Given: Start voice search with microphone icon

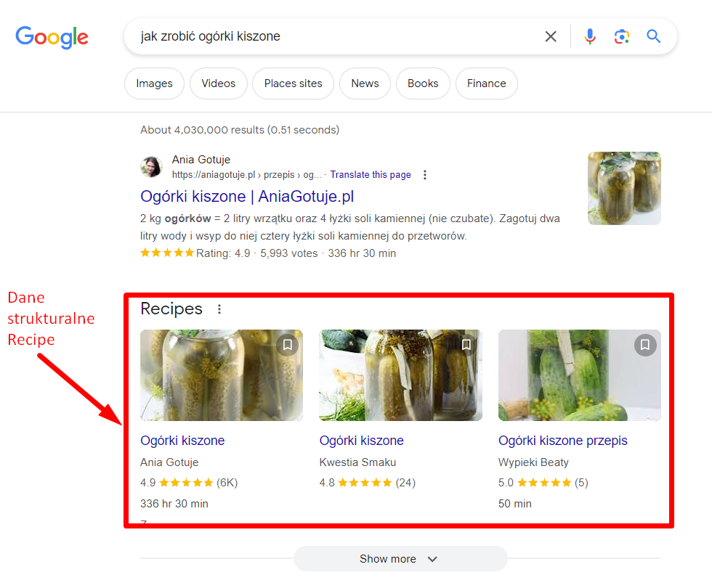Looking at the screenshot, I should pos(590,36).
